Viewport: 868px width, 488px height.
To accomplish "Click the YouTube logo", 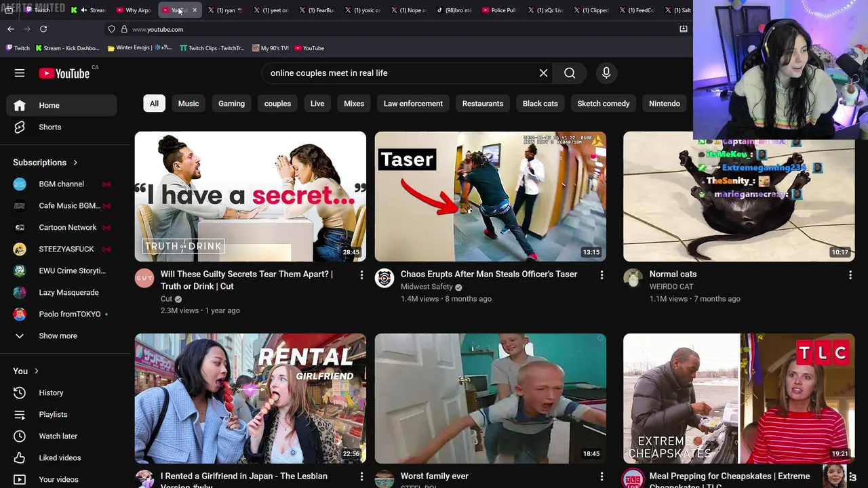I will click(64, 73).
